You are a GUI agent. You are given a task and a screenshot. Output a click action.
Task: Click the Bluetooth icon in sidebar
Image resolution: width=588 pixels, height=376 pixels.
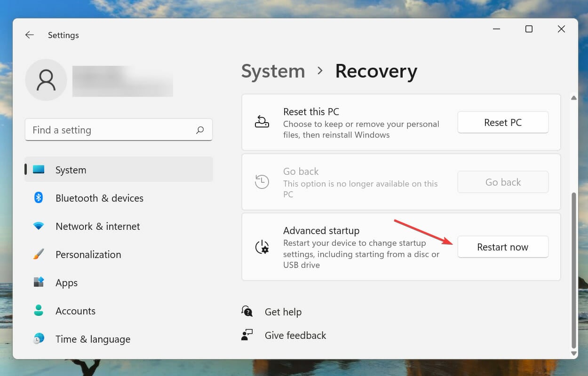pyautogui.click(x=39, y=198)
